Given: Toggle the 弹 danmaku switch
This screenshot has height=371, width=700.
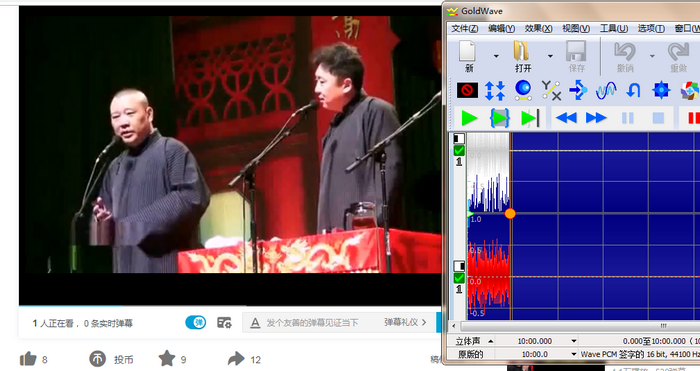Looking at the screenshot, I should (x=196, y=322).
